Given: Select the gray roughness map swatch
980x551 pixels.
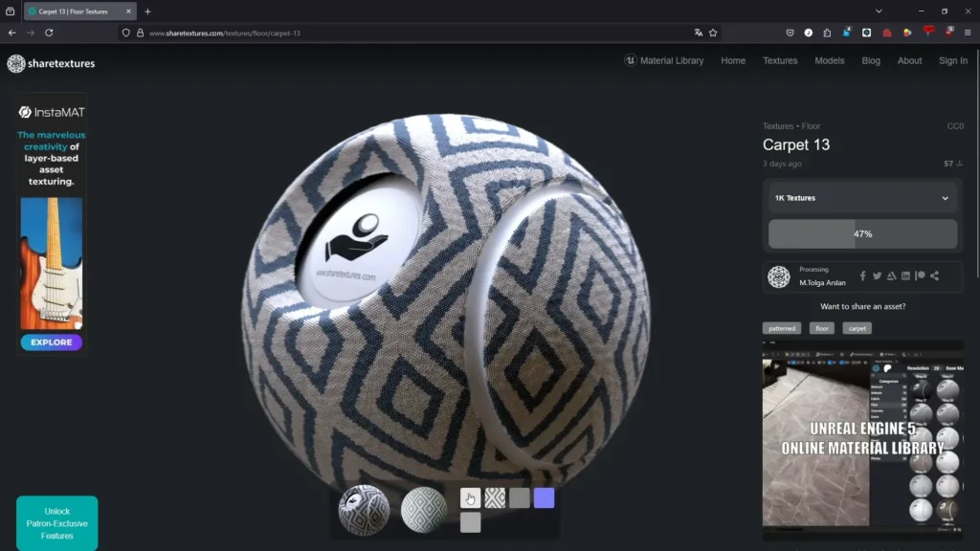Looking at the screenshot, I should pos(520,497).
